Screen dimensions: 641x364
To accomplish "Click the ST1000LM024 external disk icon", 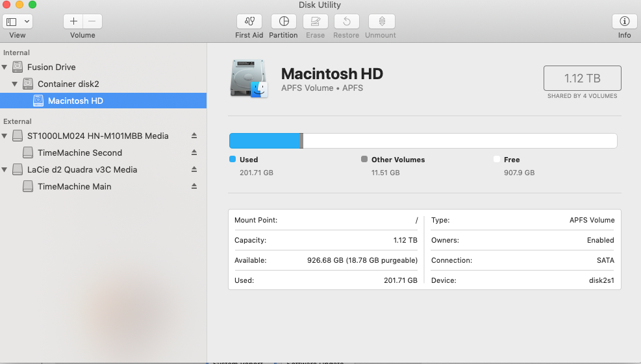I will click(x=18, y=136).
